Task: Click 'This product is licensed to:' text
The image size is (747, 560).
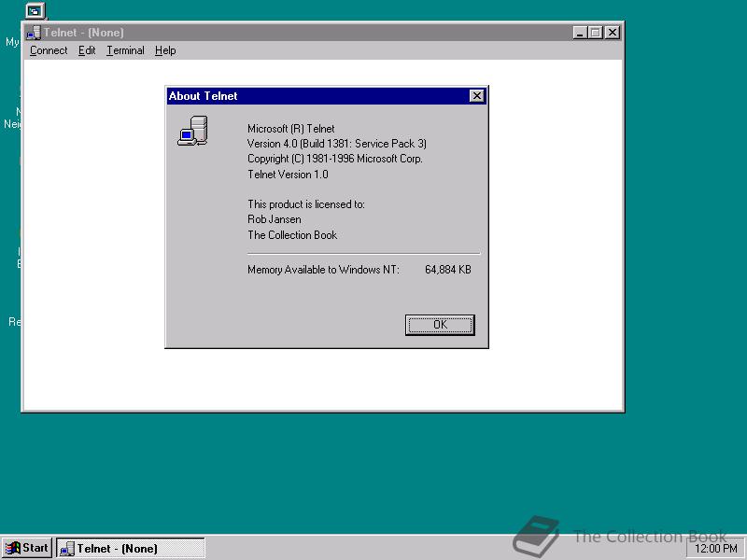Action: tap(306, 204)
